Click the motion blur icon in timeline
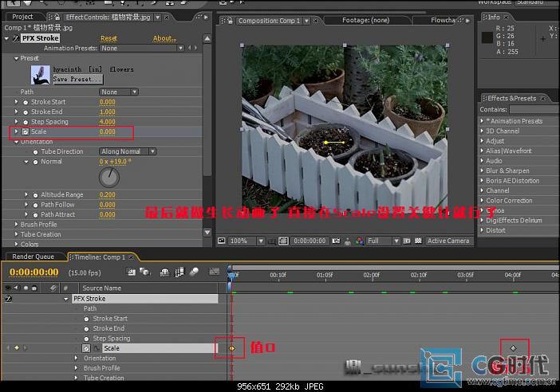The width and height of the screenshot is (560, 392). pyautogui.click(x=195, y=272)
